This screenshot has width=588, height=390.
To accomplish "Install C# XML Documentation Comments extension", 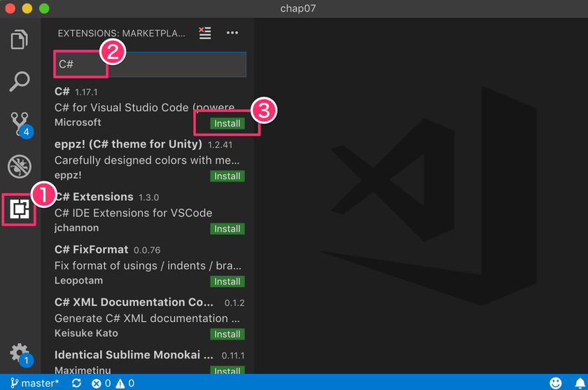I will [x=227, y=334].
